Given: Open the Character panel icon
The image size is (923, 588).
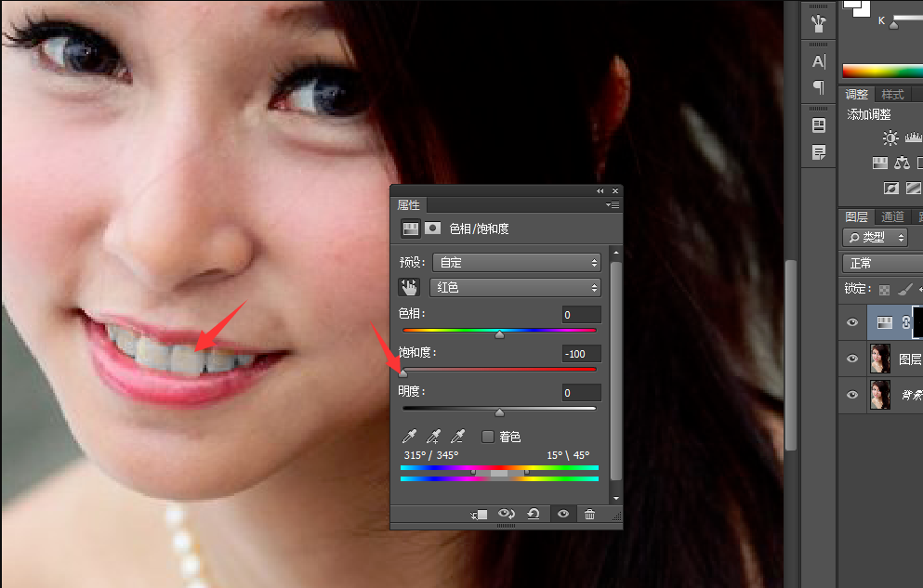Looking at the screenshot, I should tap(818, 61).
